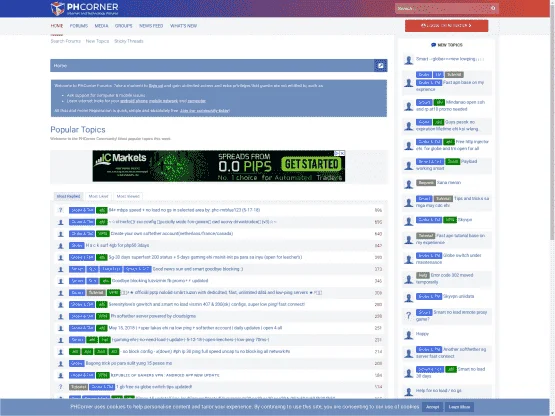This screenshot has width=555, height=416.
Task: Click 'Join our community today' link
Action: click(x=205, y=110)
